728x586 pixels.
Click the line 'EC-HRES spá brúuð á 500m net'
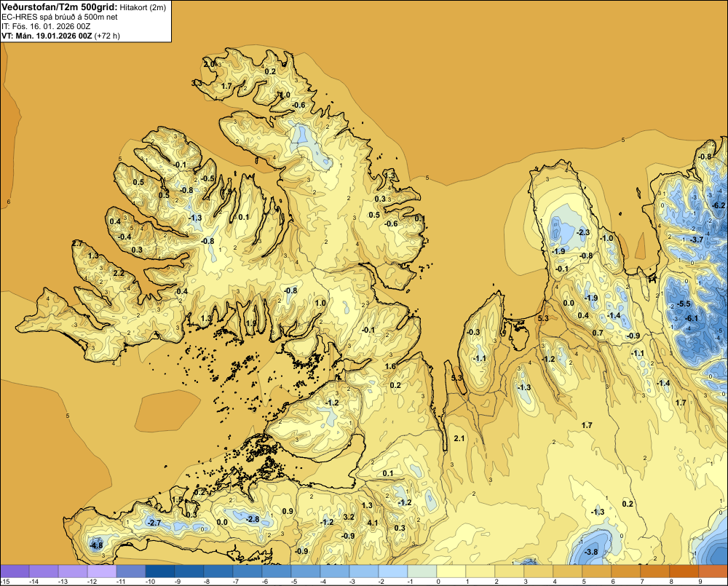[x=60, y=17]
